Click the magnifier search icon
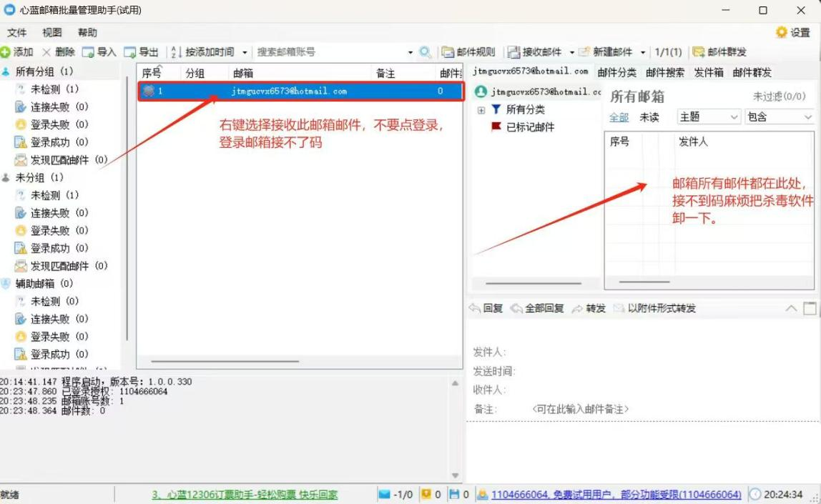This screenshot has height=504, width=821. click(425, 51)
